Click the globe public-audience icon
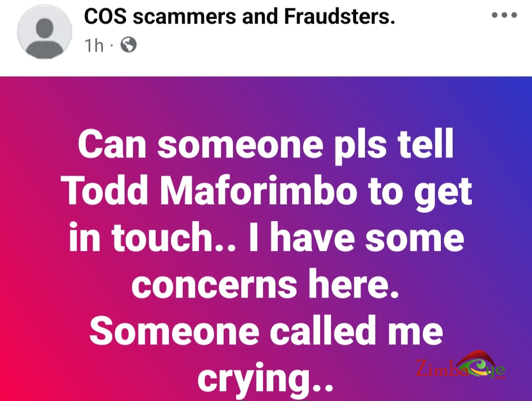 [x=129, y=45]
